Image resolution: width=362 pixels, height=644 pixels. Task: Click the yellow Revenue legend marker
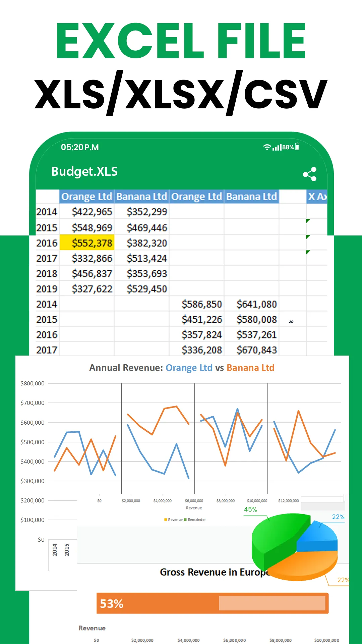[x=166, y=520]
